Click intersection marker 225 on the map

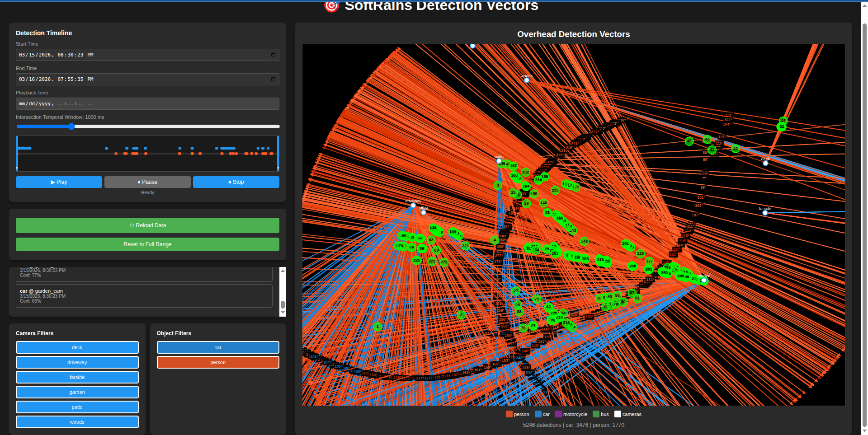[x=416, y=260]
